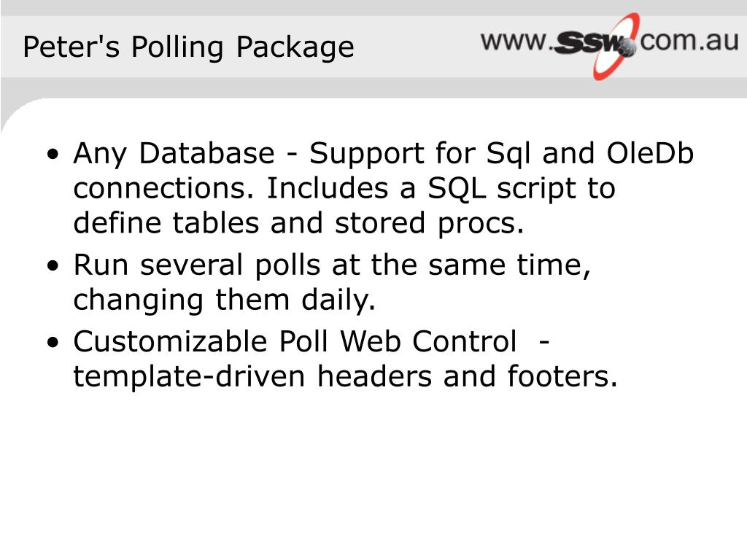Screen dimensions: 747x560
Task: Click the 'com.au' text after the logo
Action: coord(689,41)
